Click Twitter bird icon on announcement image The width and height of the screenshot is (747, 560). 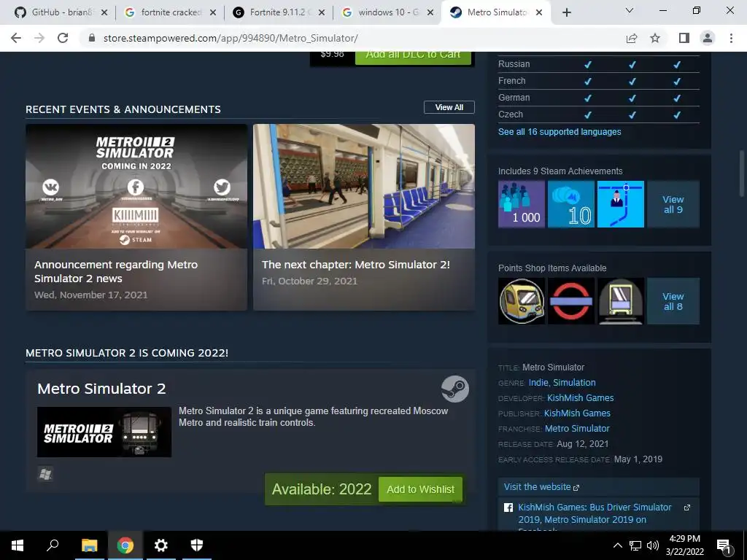coord(222,187)
